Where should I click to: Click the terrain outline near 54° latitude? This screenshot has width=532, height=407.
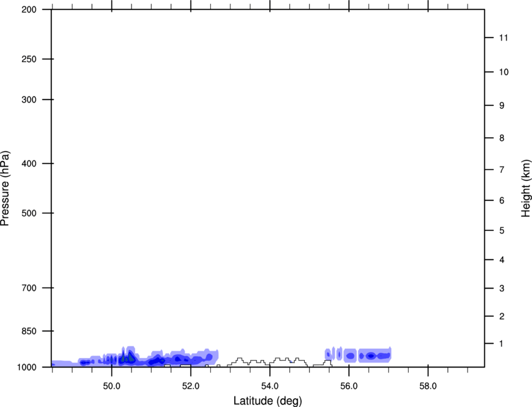(268, 362)
